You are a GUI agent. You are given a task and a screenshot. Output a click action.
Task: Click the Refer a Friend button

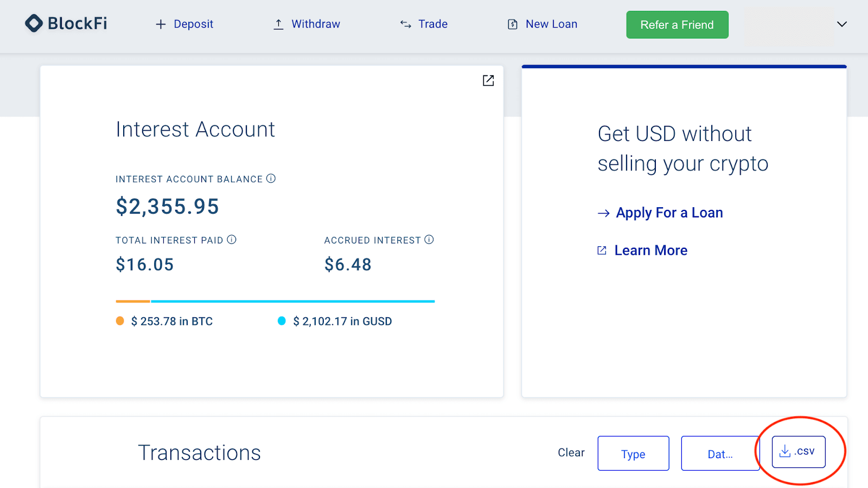click(677, 25)
